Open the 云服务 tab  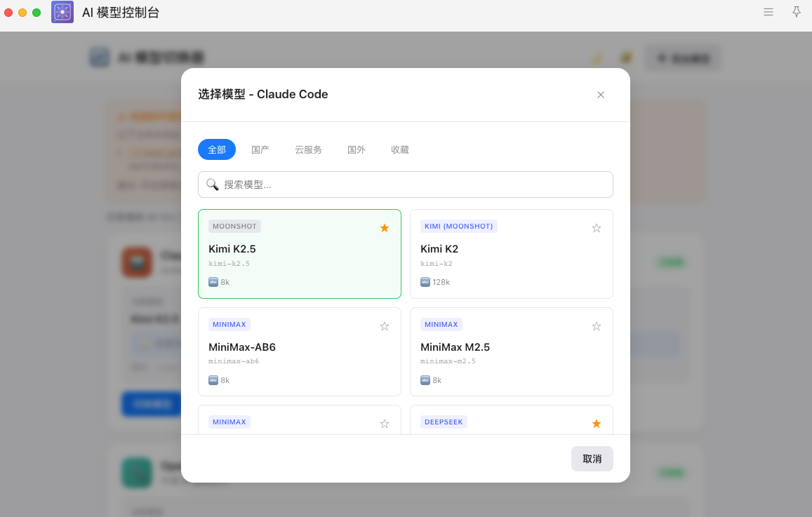pyautogui.click(x=308, y=149)
